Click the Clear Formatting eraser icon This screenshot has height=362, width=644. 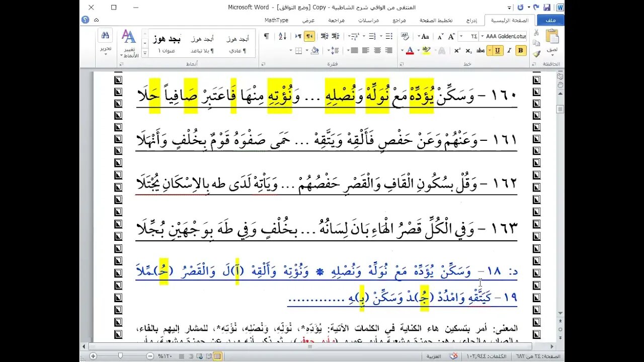pos(405,36)
